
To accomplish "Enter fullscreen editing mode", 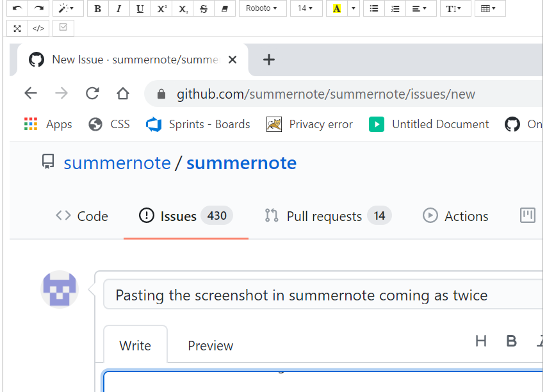I will tap(17, 28).
